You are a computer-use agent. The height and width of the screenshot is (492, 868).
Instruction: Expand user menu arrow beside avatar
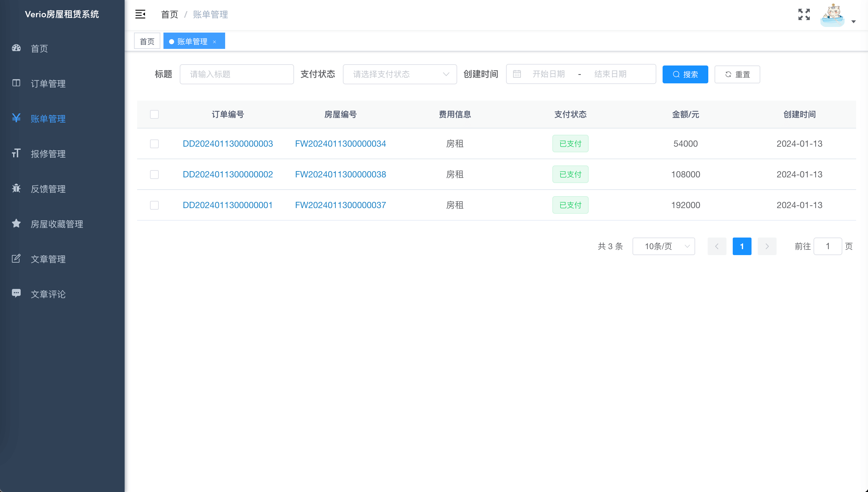coord(854,22)
